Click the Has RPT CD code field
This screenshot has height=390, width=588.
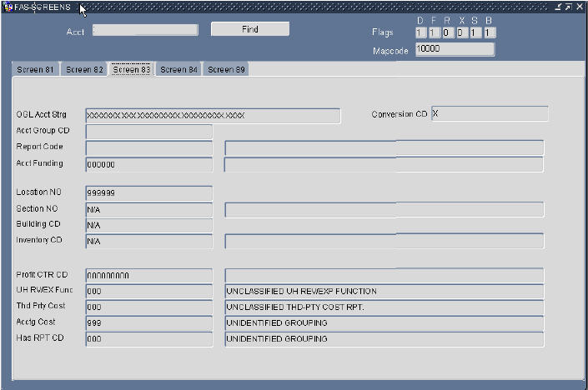point(148,339)
